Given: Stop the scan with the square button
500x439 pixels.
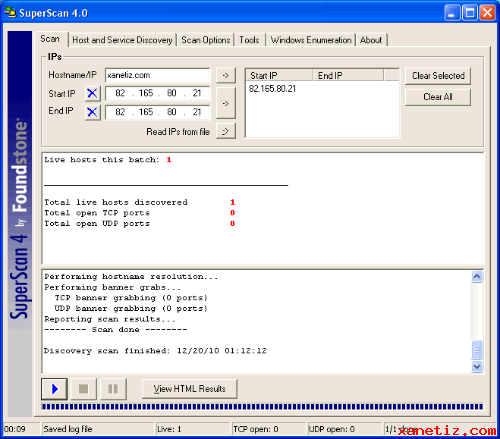Looking at the screenshot, I should click(x=83, y=389).
